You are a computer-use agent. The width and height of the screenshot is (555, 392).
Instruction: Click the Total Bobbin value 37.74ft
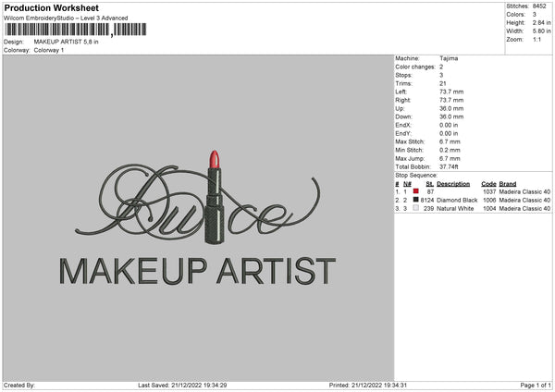[450, 165]
